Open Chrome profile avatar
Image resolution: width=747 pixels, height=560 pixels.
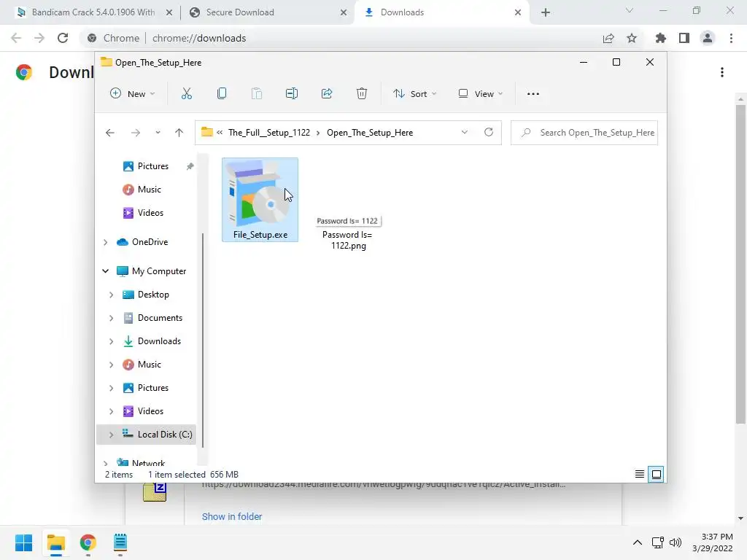(708, 38)
